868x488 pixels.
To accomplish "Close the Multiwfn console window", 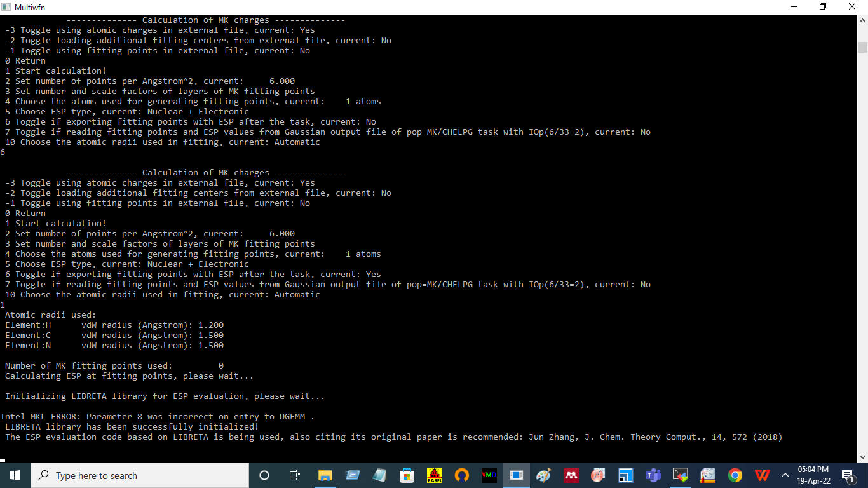I will point(853,7).
